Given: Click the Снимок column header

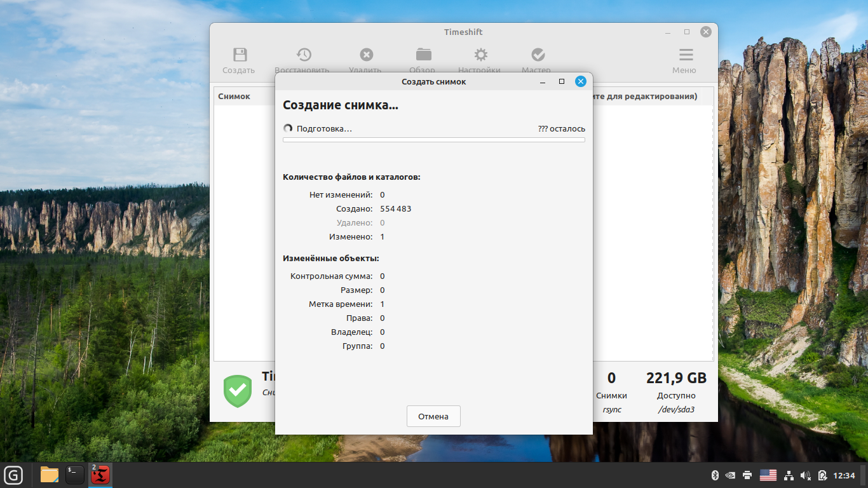Looking at the screenshot, I should point(234,97).
